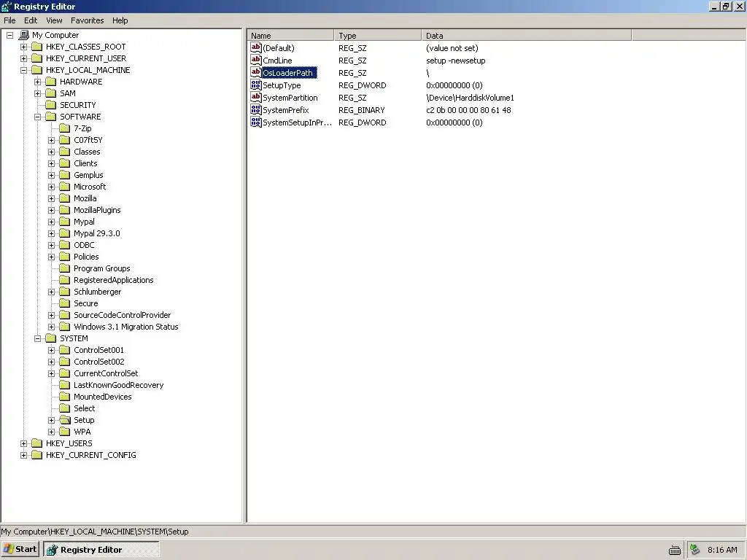Click the SECURITY folder icon
This screenshot has width=747, height=560.
point(51,105)
